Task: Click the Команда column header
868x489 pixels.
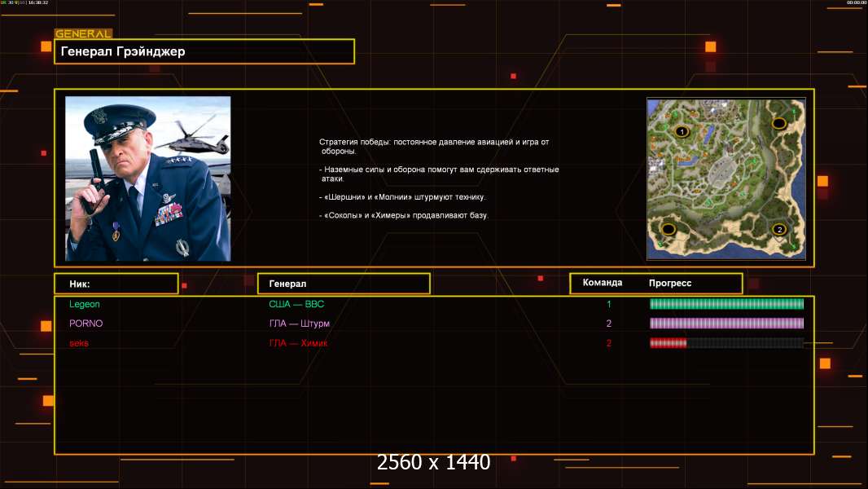Action: pyautogui.click(x=603, y=283)
